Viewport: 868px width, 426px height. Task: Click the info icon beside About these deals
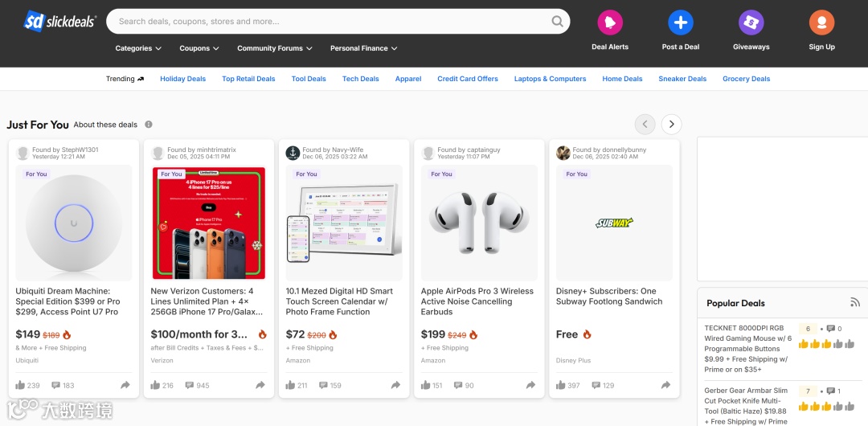[x=149, y=125]
